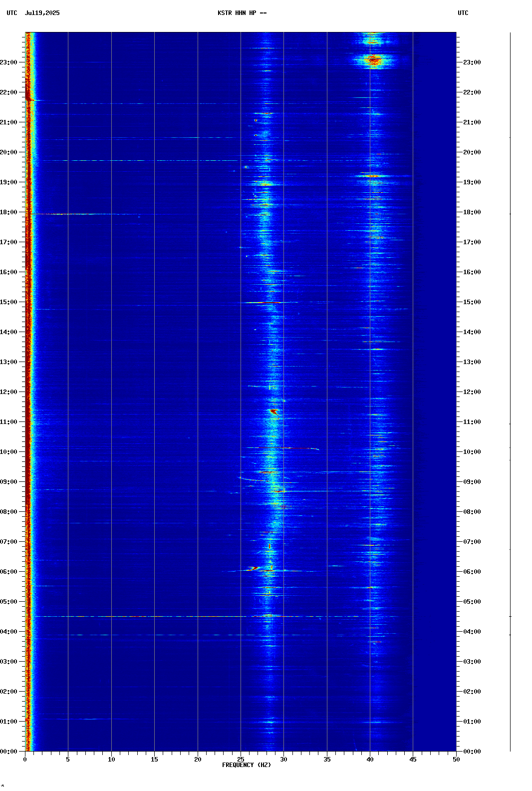Select "03:00" on the right time axis

(x=472, y=662)
